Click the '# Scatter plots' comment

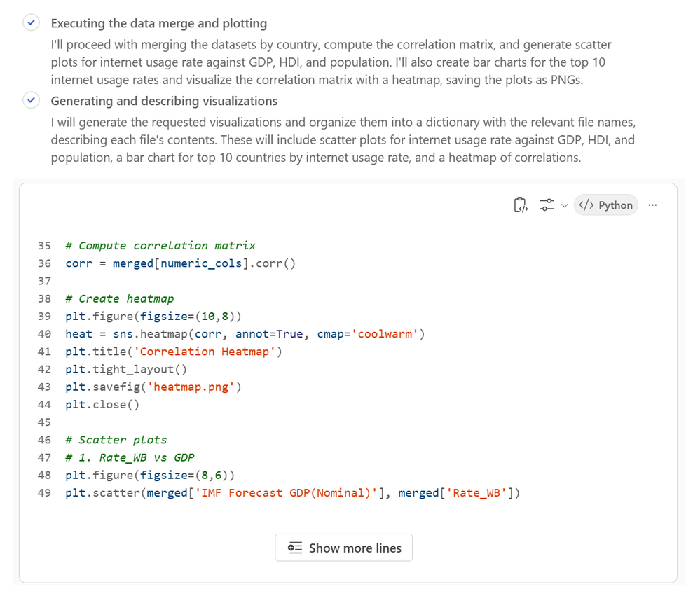[116, 440]
